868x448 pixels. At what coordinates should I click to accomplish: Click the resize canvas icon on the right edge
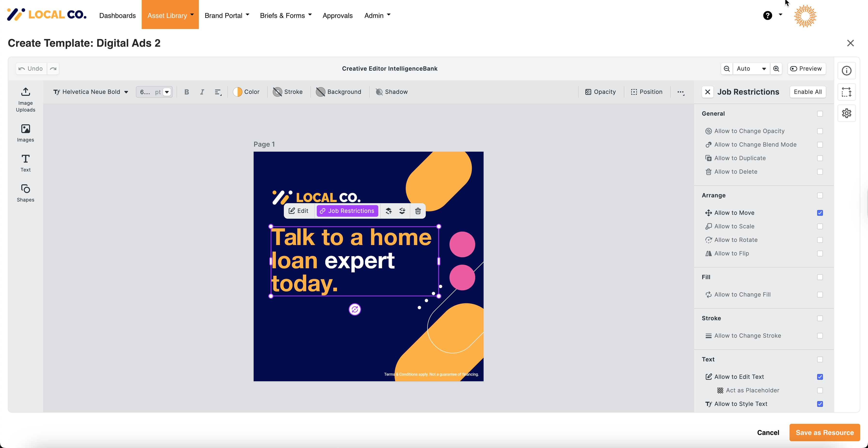point(847,91)
